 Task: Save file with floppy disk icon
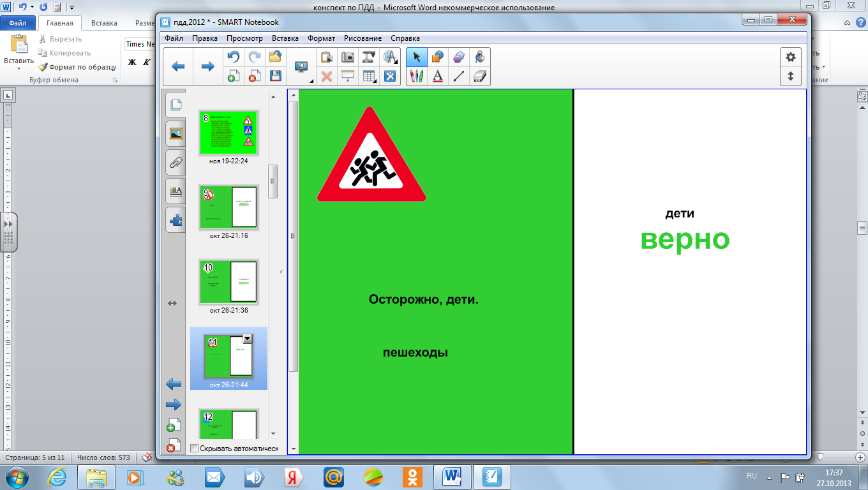[x=275, y=76]
